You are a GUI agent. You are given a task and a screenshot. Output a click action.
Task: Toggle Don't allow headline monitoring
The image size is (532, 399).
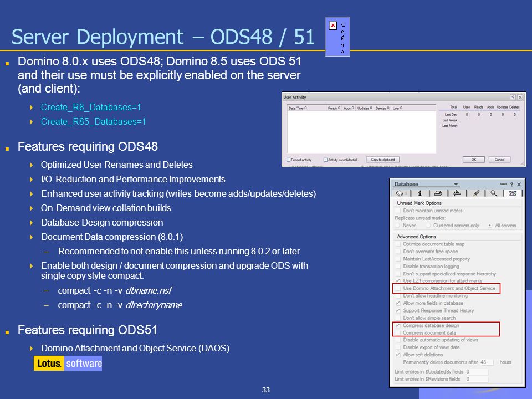pyautogui.click(x=398, y=296)
